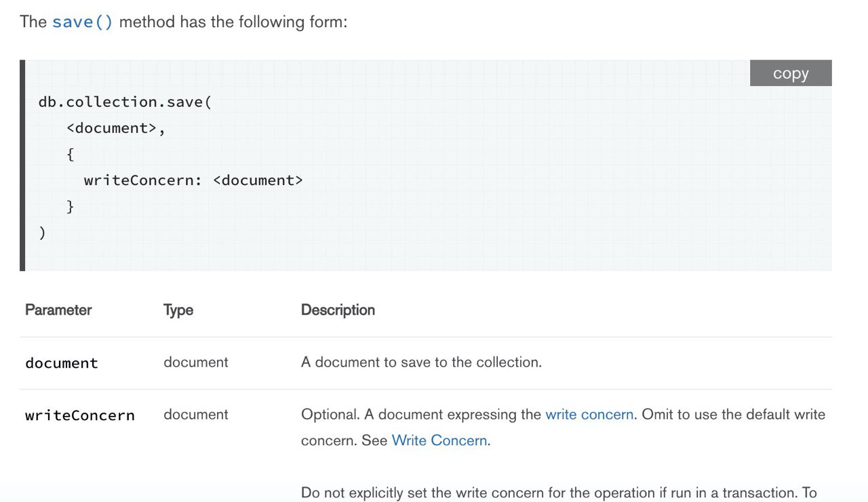Click the opening curly brace in code
868x502 pixels.
tap(70, 154)
